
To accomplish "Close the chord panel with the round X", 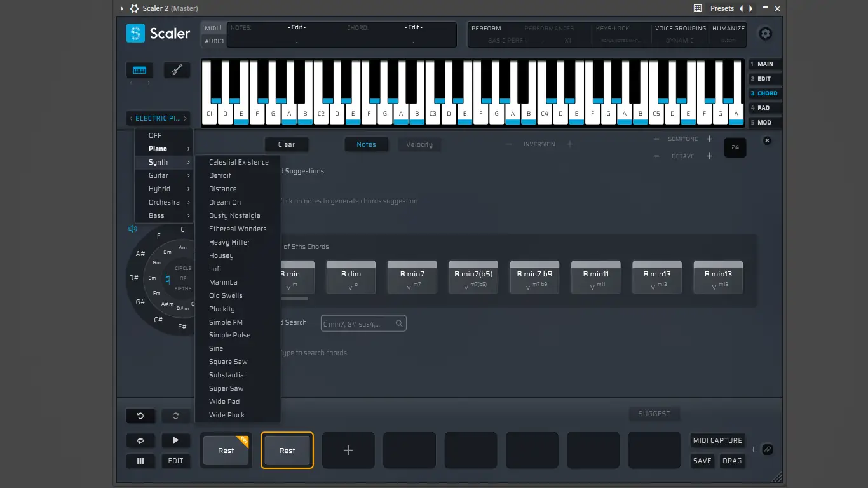I will coord(767,140).
